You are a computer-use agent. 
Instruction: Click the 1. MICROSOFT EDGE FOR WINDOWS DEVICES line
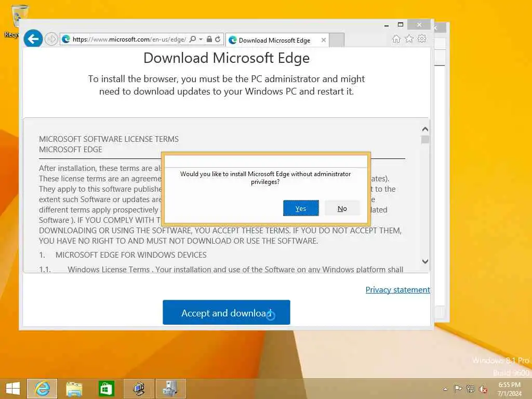click(123, 255)
